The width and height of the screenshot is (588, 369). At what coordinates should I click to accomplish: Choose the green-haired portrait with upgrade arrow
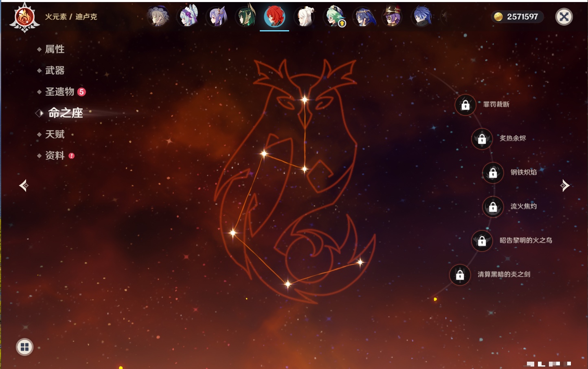pos(334,17)
